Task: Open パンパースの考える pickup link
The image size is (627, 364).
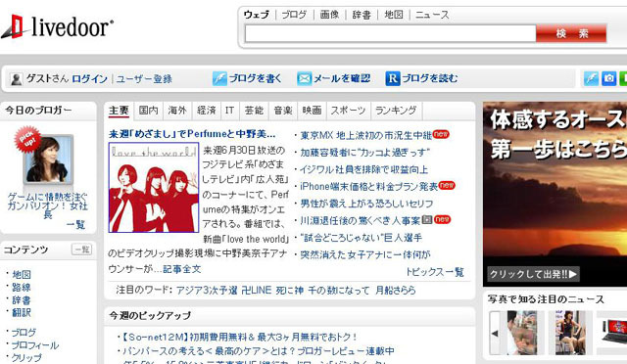Action: pos(258,351)
